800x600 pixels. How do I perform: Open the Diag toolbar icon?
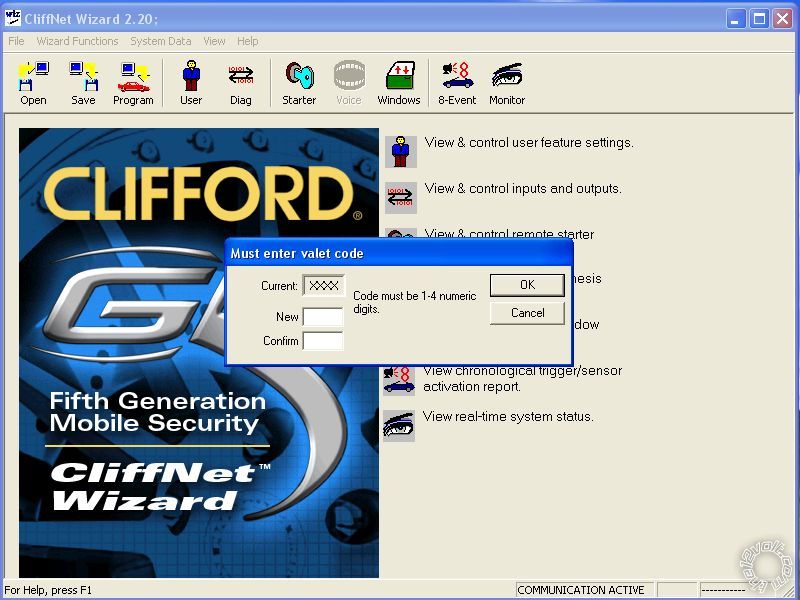click(241, 83)
